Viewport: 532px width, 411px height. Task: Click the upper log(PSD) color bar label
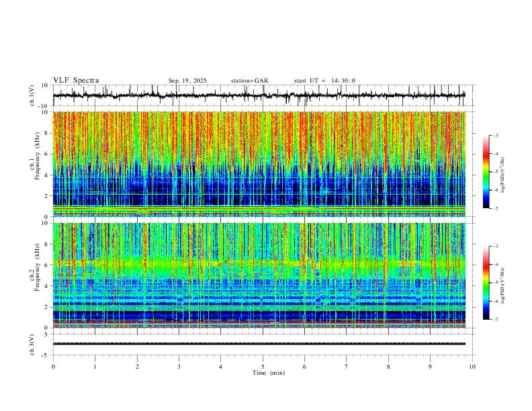pyautogui.click(x=502, y=175)
